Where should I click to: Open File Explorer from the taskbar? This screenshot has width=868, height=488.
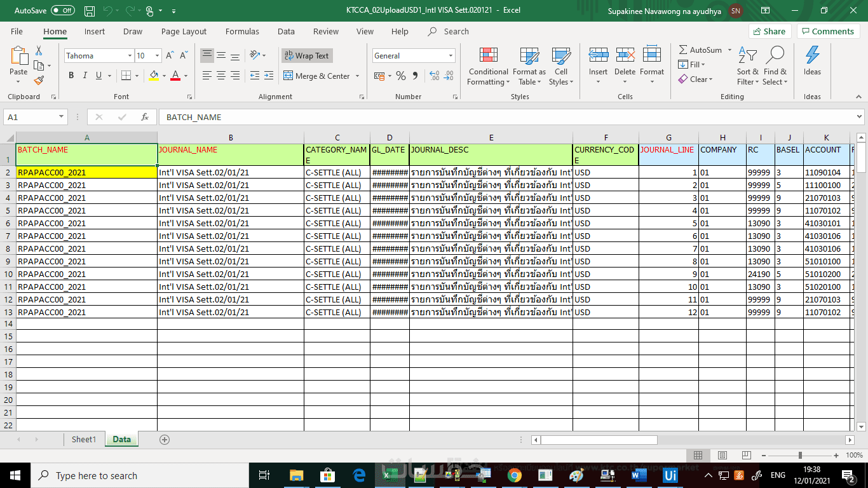pyautogui.click(x=297, y=475)
